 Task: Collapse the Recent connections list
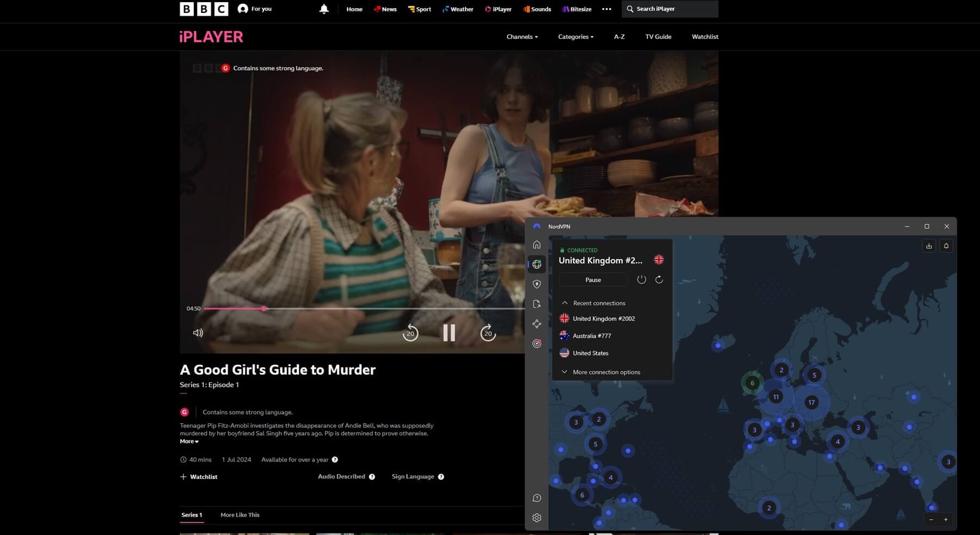[593, 303]
